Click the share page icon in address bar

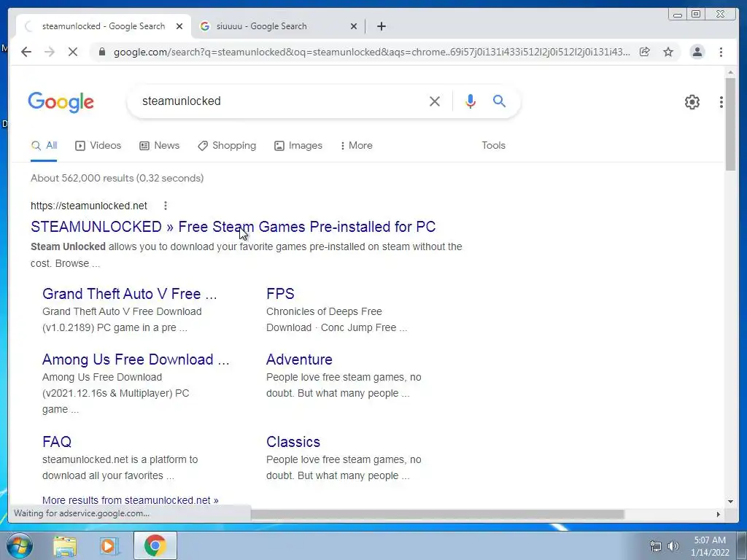[x=645, y=52]
